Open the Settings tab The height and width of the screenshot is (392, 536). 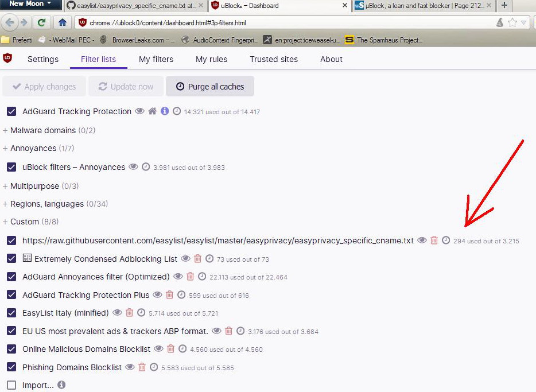click(x=42, y=59)
